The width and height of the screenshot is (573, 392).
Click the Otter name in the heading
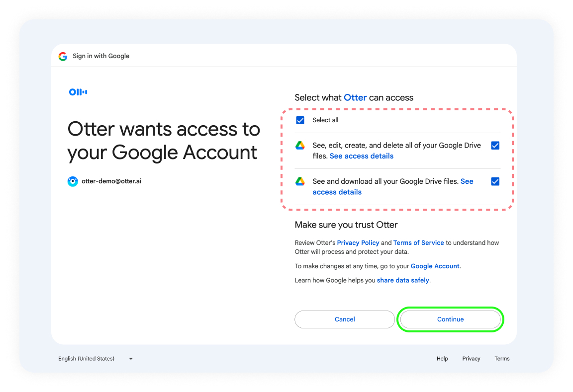(x=355, y=98)
